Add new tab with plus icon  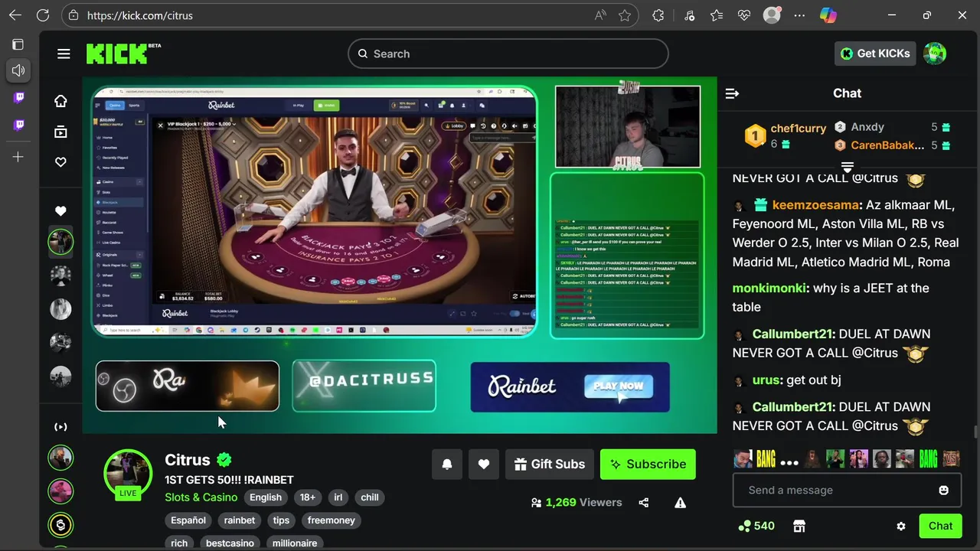(18, 157)
